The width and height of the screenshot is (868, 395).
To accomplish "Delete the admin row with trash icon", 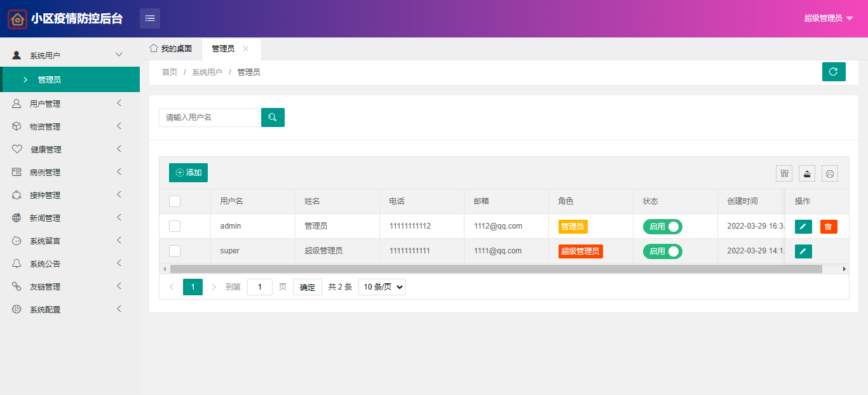I will pyautogui.click(x=829, y=227).
